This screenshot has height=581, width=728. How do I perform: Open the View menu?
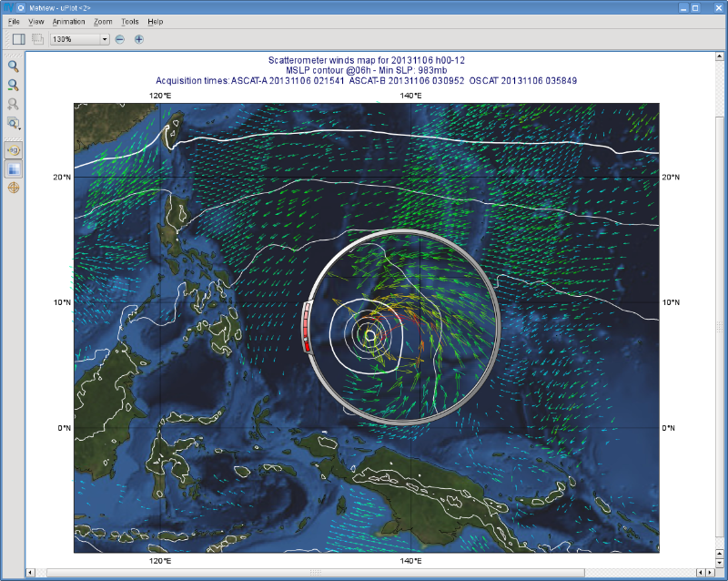pyautogui.click(x=36, y=21)
